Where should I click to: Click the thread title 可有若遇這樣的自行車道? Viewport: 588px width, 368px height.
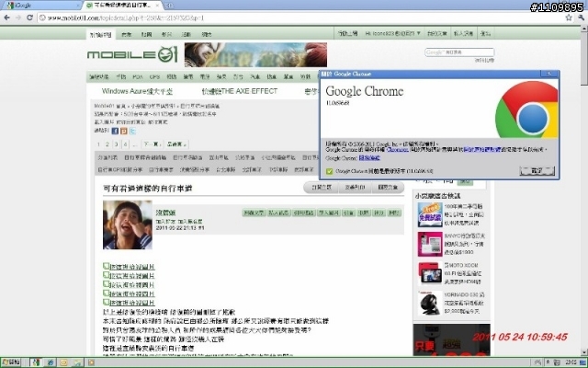[x=147, y=189]
